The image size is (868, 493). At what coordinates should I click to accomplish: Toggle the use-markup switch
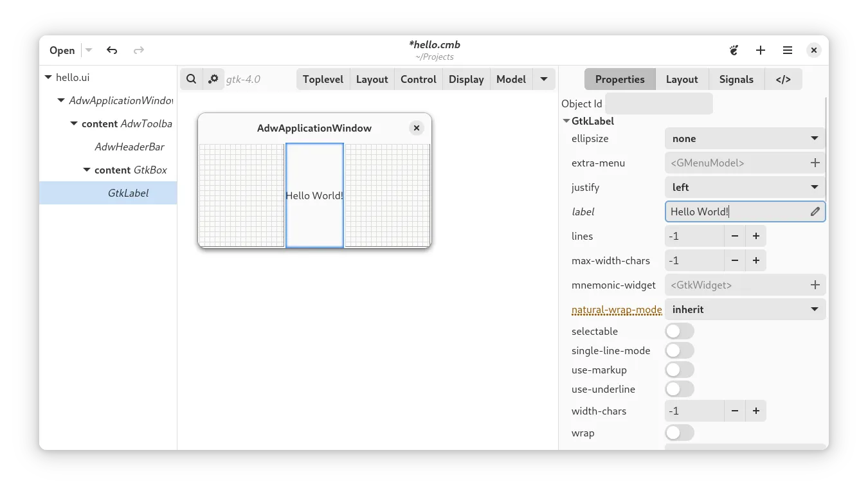coord(679,370)
